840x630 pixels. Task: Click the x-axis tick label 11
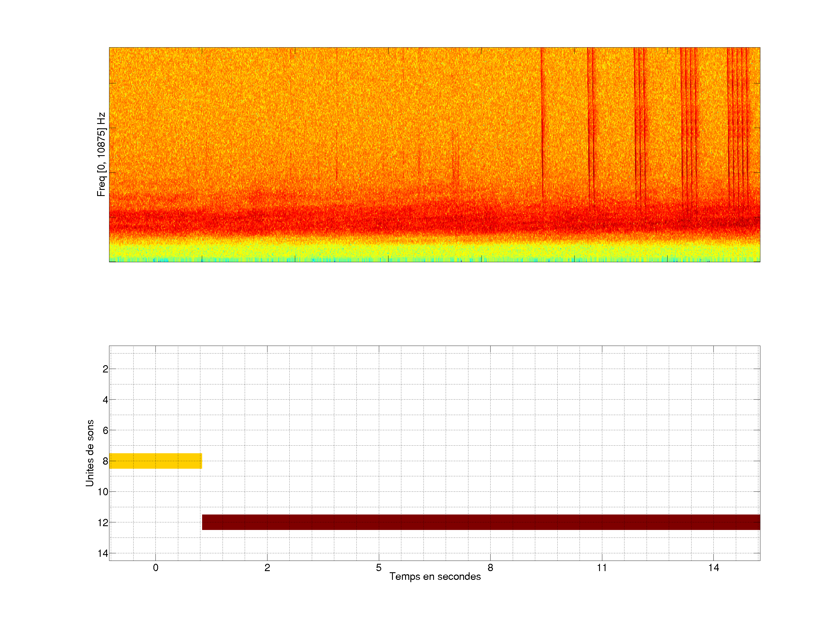click(x=602, y=568)
